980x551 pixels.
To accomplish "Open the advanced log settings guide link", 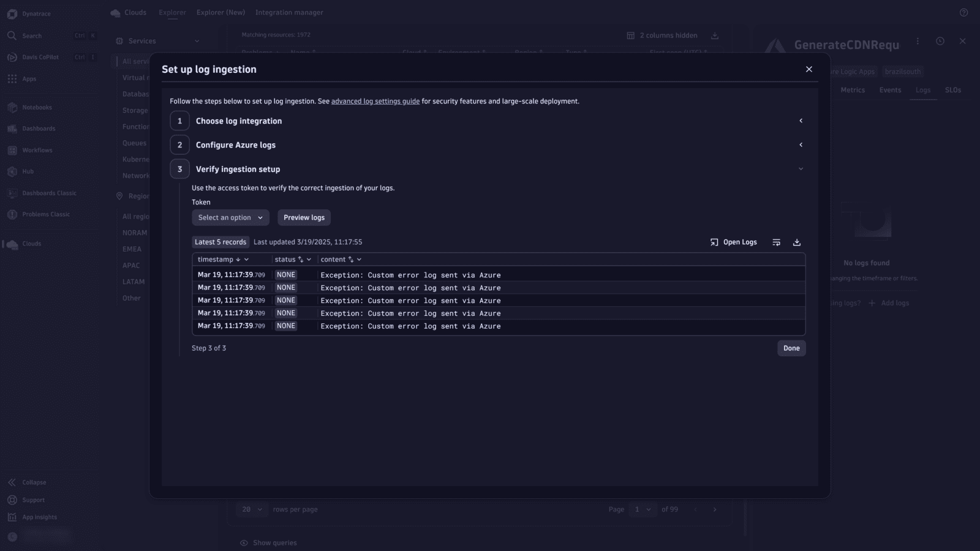I will click(375, 101).
